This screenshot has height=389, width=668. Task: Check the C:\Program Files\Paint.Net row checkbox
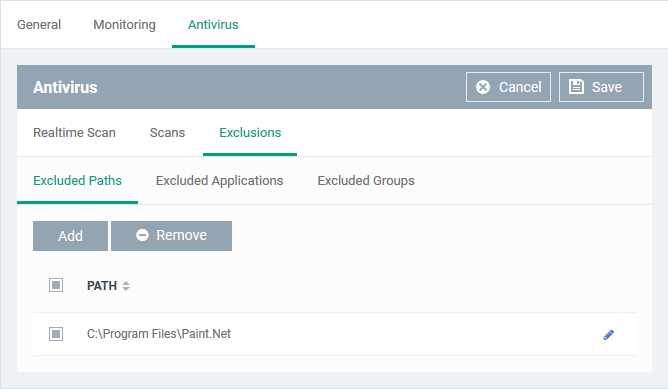click(x=56, y=334)
